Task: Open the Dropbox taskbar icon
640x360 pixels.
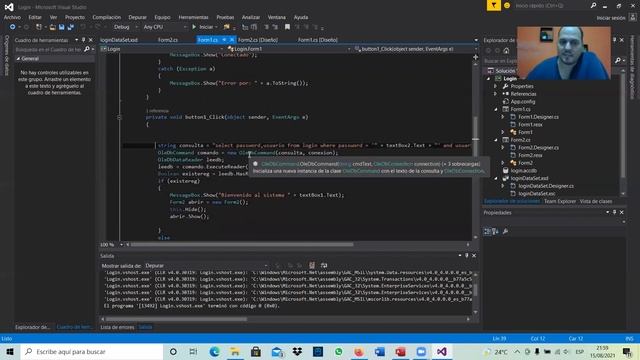Action: point(297,351)
